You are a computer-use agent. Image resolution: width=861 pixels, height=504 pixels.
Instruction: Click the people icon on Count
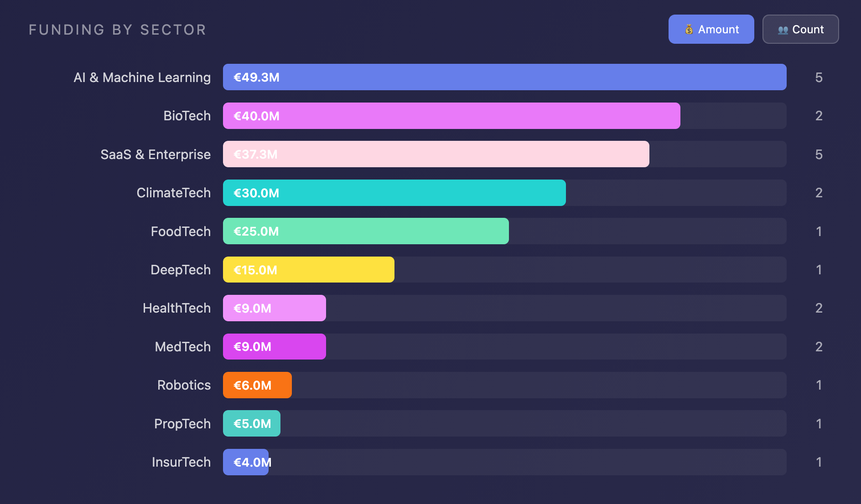(x=783, y=30)
